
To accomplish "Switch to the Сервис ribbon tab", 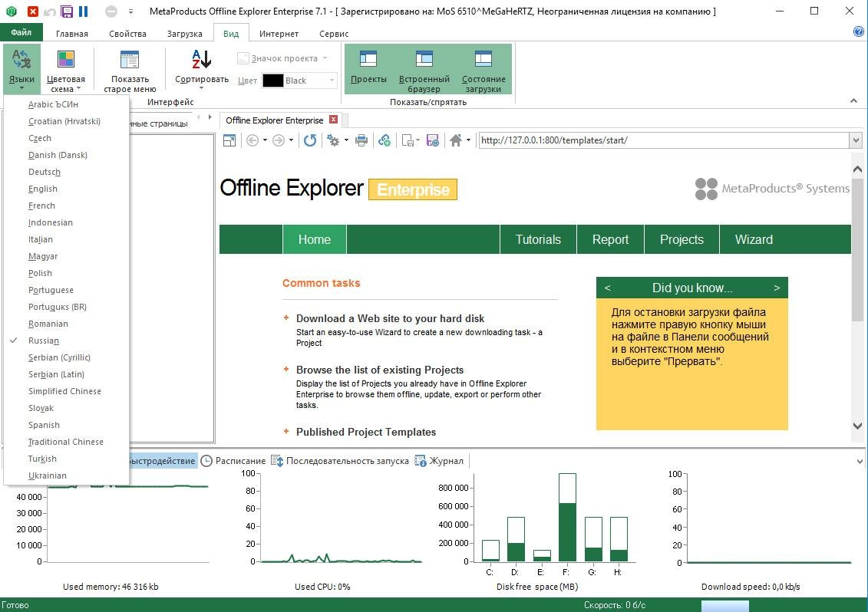I will 334,34.
